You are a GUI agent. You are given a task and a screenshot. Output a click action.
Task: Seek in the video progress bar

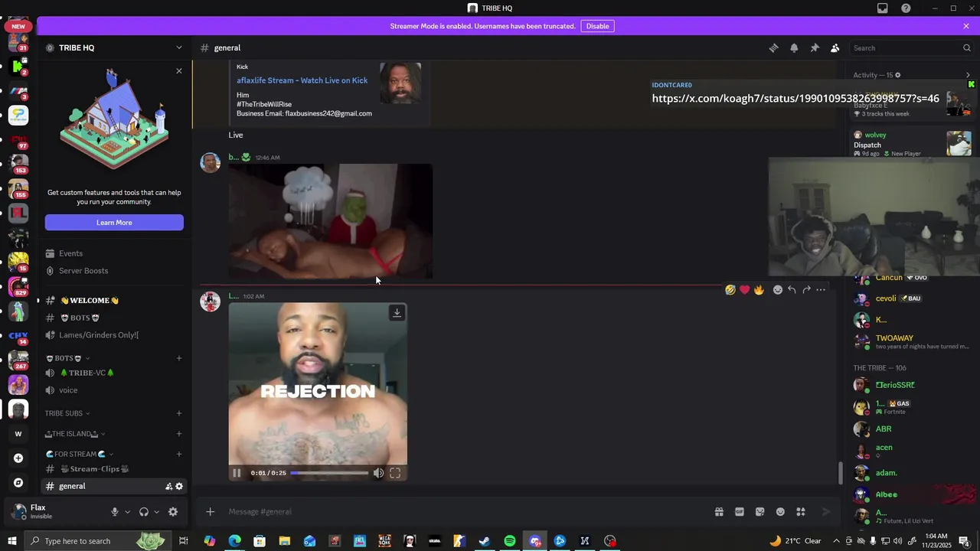(329, 473)
